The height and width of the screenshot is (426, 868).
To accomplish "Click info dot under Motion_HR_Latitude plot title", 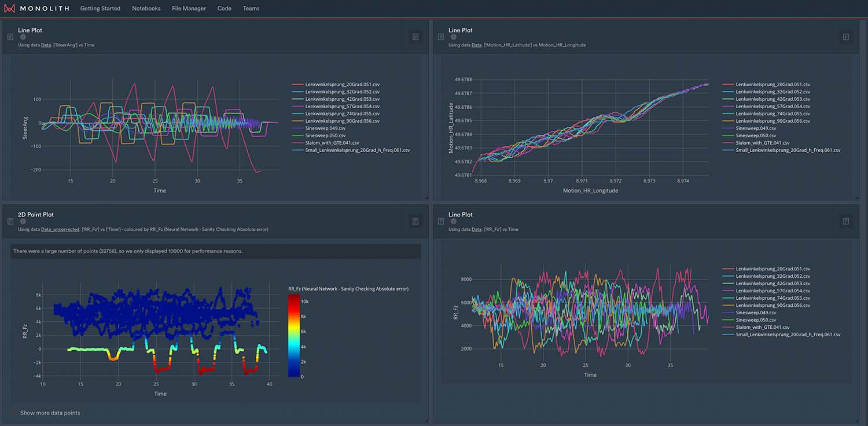I will pyautogui.click(x=454, y=37).
